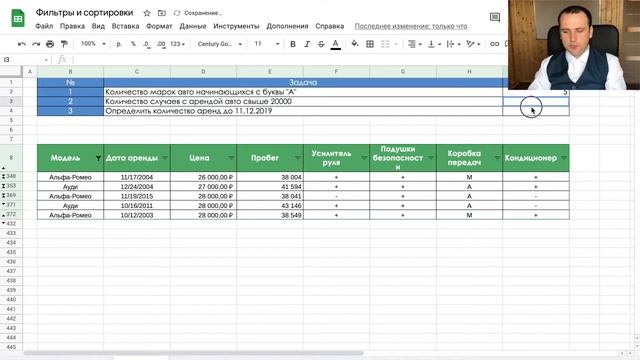Click date cell 10/12/2003
This screenshot has width=640, height=360.
pos(137,215)
